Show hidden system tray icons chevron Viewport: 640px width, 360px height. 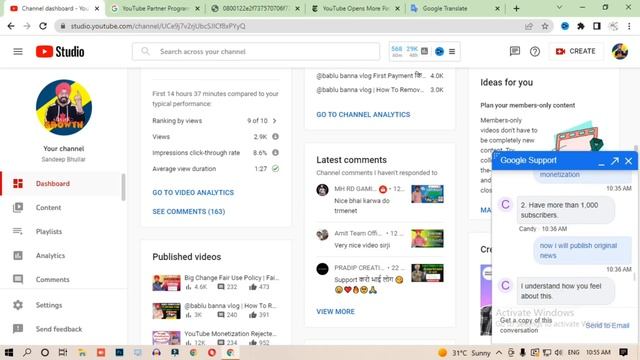point(499,352)
